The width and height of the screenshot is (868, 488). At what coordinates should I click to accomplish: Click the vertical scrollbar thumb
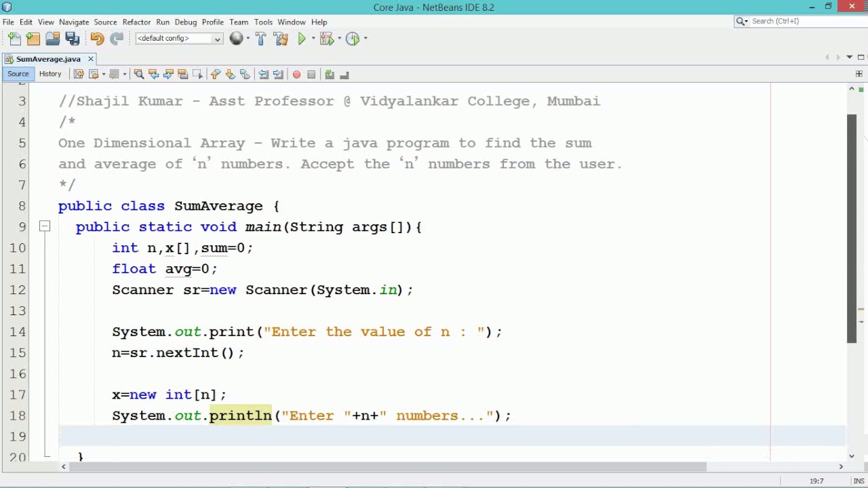coord(852,229)
